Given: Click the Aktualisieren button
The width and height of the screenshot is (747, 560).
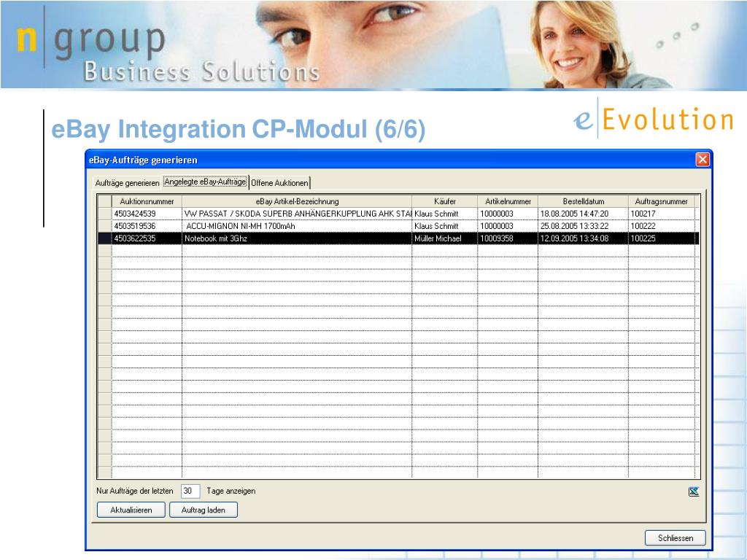Looking at the screenshot, I should [x=131, y=510].
